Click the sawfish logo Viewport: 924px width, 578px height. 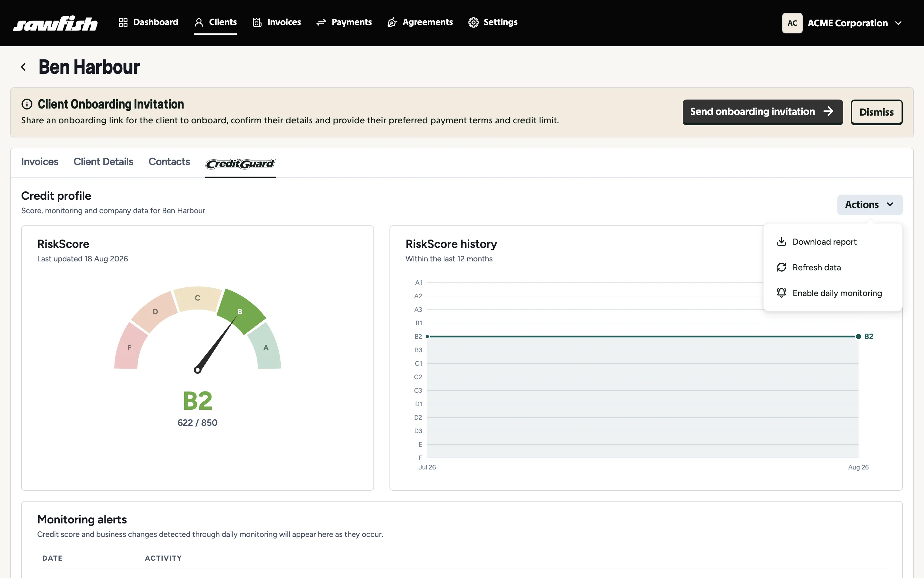56,23
